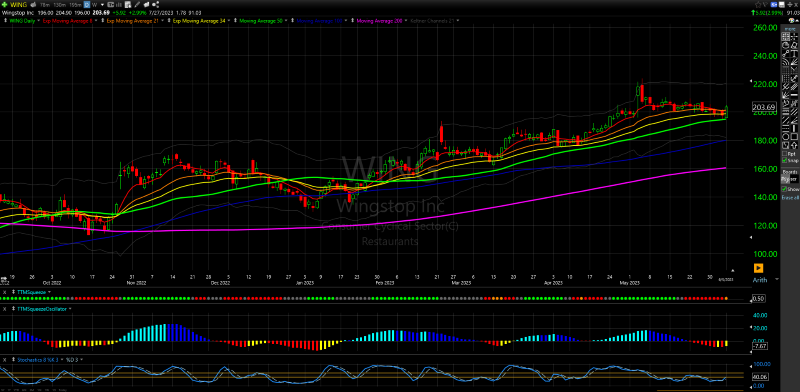800x392 pixels.
Task: Click the Boards button
Action: click(x=790, y=172)
